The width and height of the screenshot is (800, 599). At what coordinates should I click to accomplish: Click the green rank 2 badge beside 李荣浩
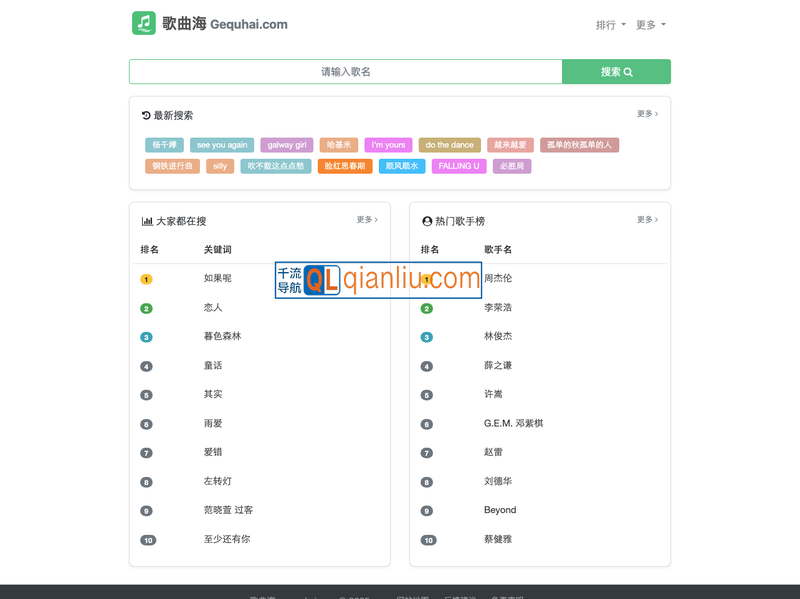pos(427,308)
